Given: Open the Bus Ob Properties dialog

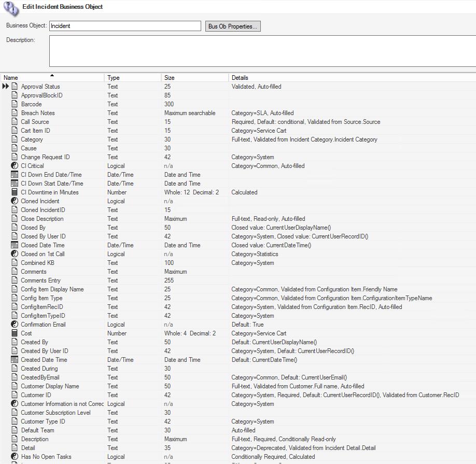Looking at the screenshot, I should click(233, 26).
